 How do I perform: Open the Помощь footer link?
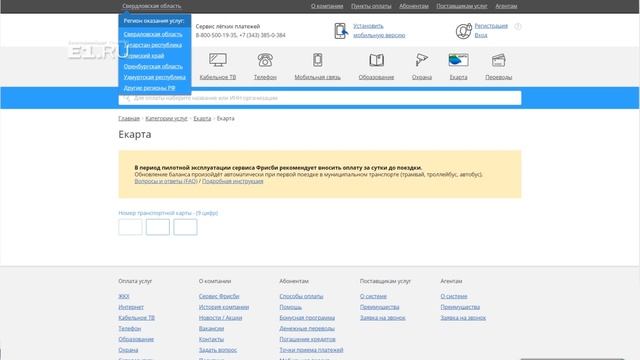tap(291, 307)
